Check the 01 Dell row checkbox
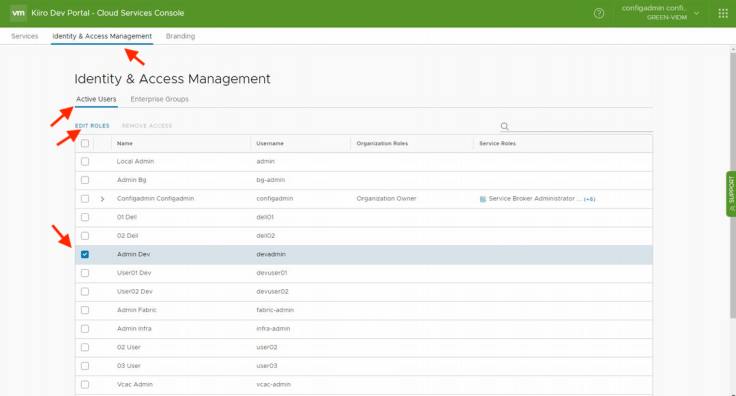This screenshot has height=396, width=736. point(85,217)
